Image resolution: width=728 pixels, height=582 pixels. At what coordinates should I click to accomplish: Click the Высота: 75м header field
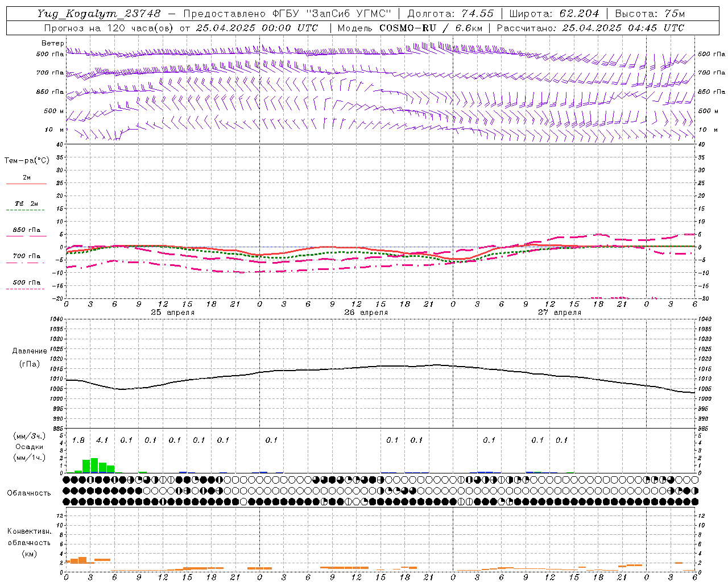[650, 13]
